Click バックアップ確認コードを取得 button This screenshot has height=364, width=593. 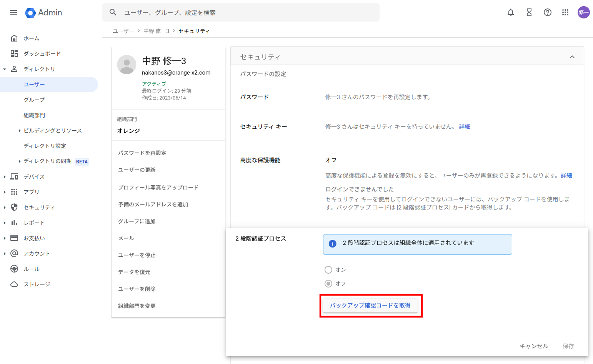370,306
